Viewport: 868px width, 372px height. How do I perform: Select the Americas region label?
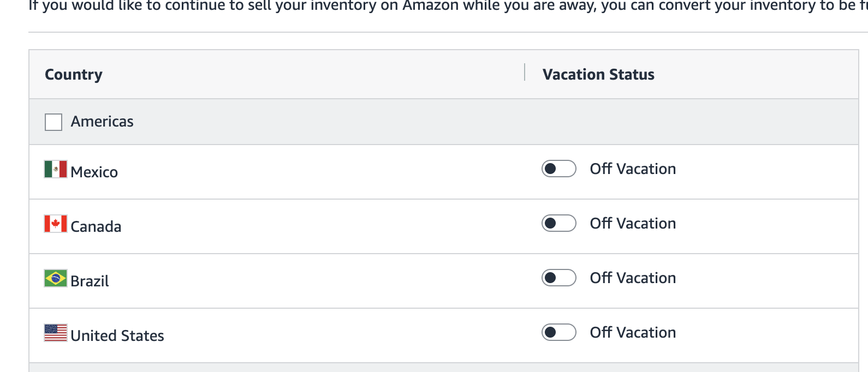(x=102, y=121)
